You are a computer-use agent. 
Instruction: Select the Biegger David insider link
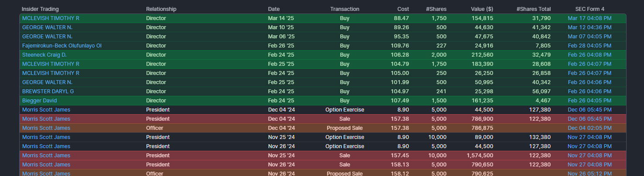point(40,101)
